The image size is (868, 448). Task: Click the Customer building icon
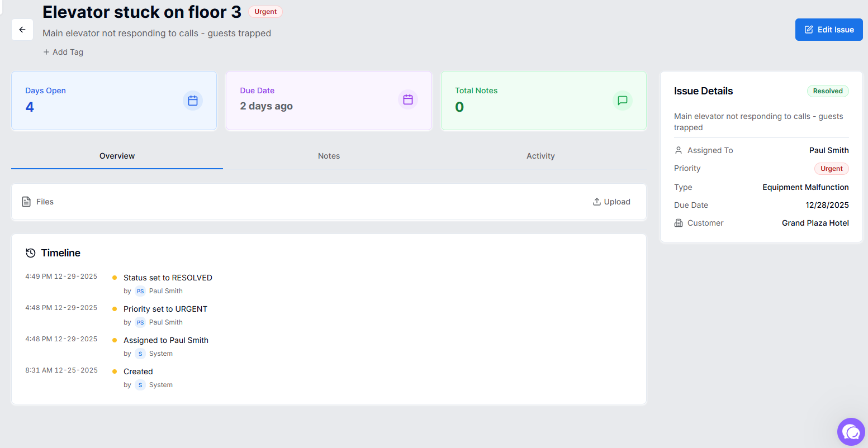tap(678, 222)
